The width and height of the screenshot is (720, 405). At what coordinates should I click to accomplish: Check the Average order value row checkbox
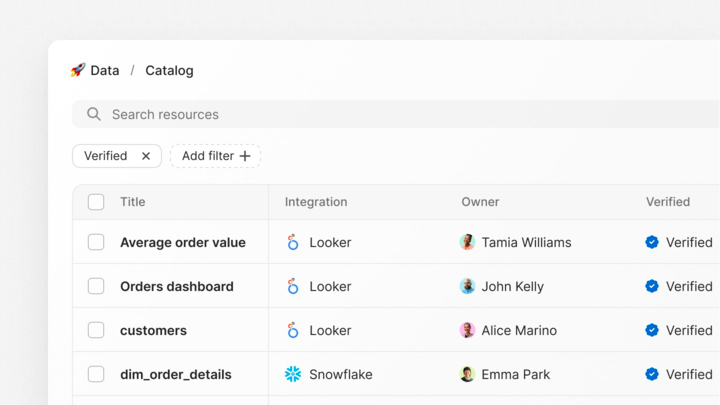96,242
